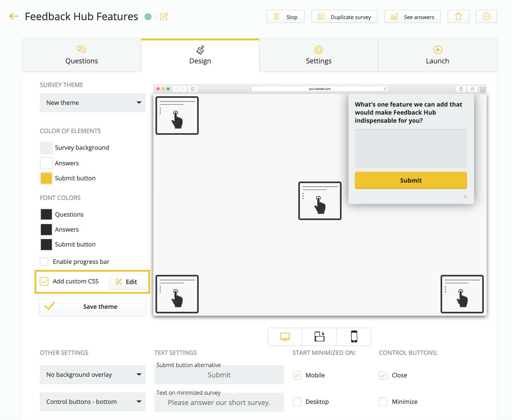The height and width of the screenshot is (420, 512).
Task: Click the yellow Submit button in preview
Action: coord(411,180)
